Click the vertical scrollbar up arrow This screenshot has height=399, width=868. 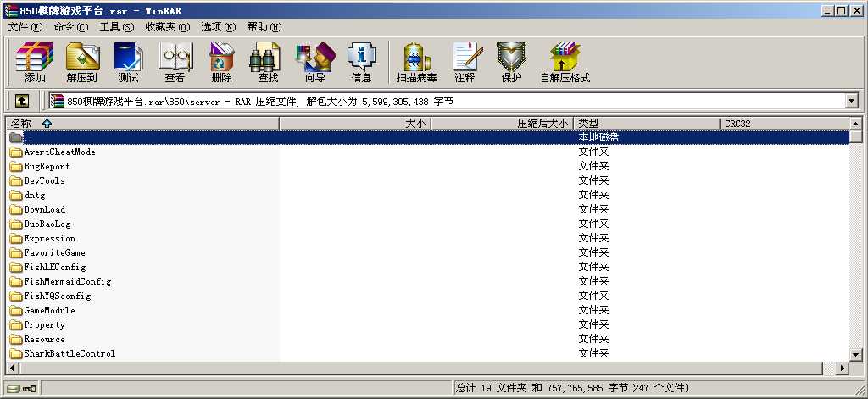click(x=856, y=124)
